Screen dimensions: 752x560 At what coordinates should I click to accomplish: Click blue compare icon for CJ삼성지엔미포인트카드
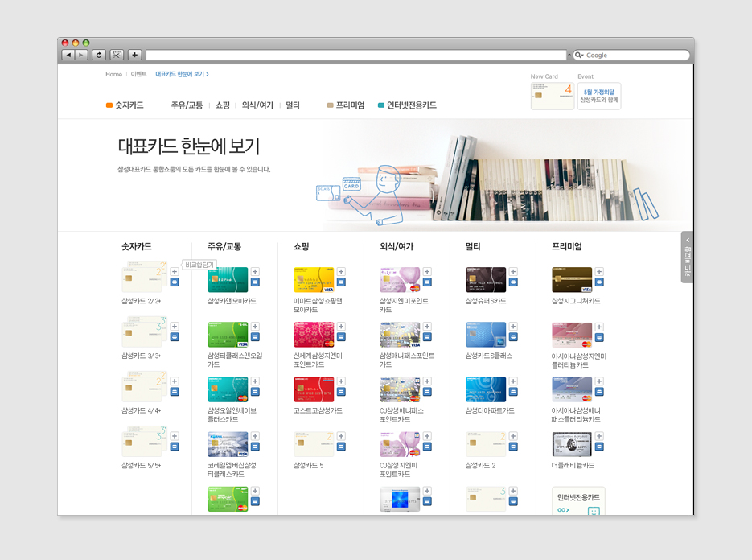pyautogui.click(x=427, y=447)
